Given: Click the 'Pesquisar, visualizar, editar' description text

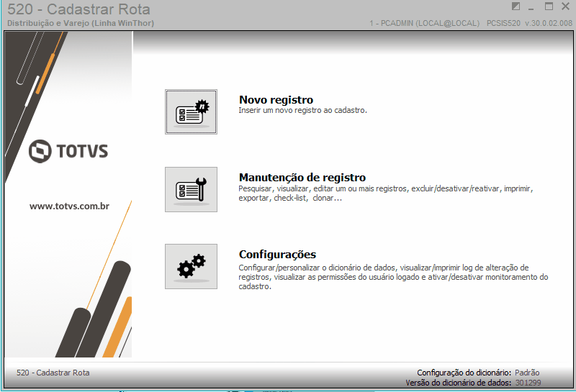Looking at the screenshot, I should point(385,193).
